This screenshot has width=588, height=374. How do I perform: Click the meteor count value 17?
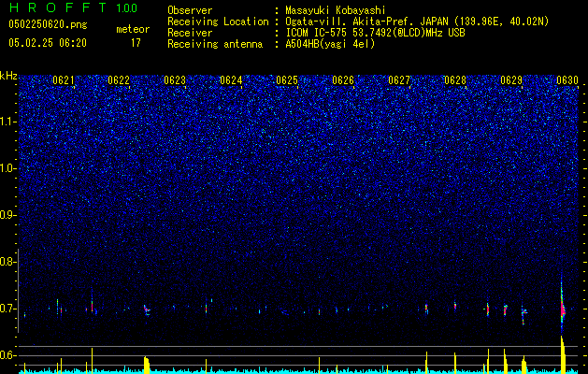coord(136,43)
